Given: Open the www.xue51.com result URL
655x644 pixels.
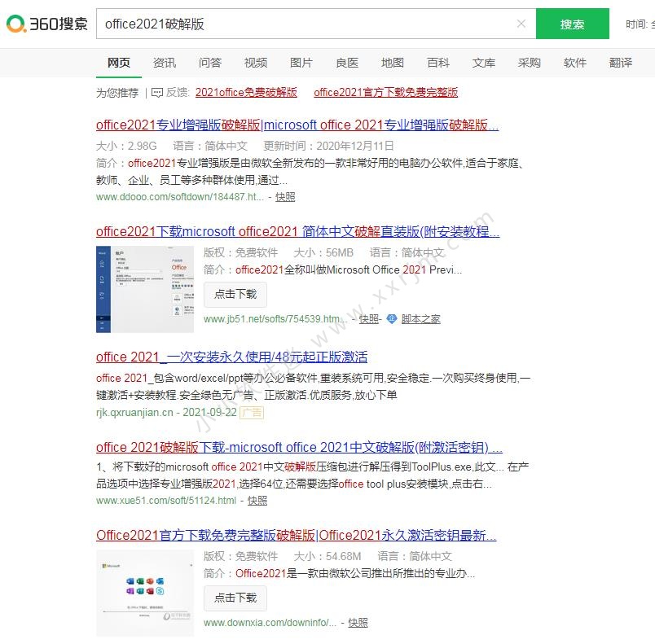Looking at the screenshot, I should point(166,501).
